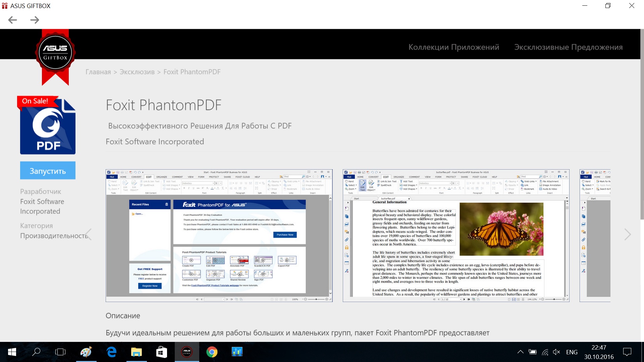Viewport: 644px width, 362px height.
Task: Click Foxit PhantomPDF breadcrumb
Action: [x=192, y=72]
